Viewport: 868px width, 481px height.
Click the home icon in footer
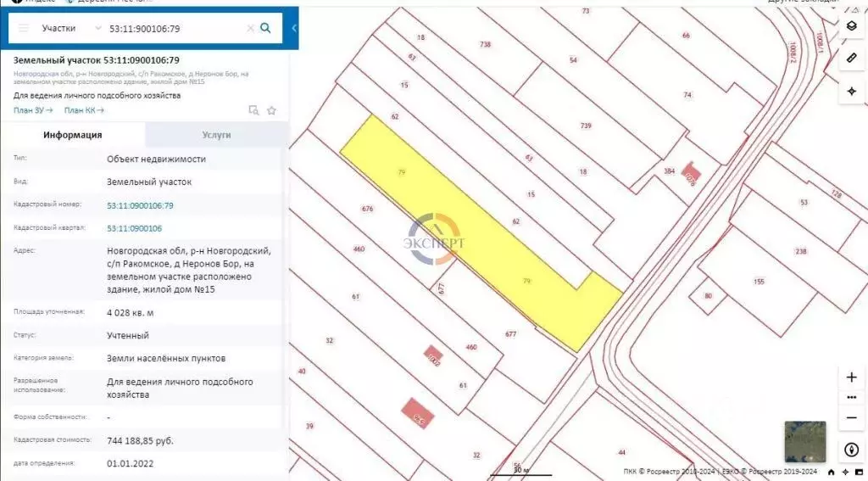(831, 473)
